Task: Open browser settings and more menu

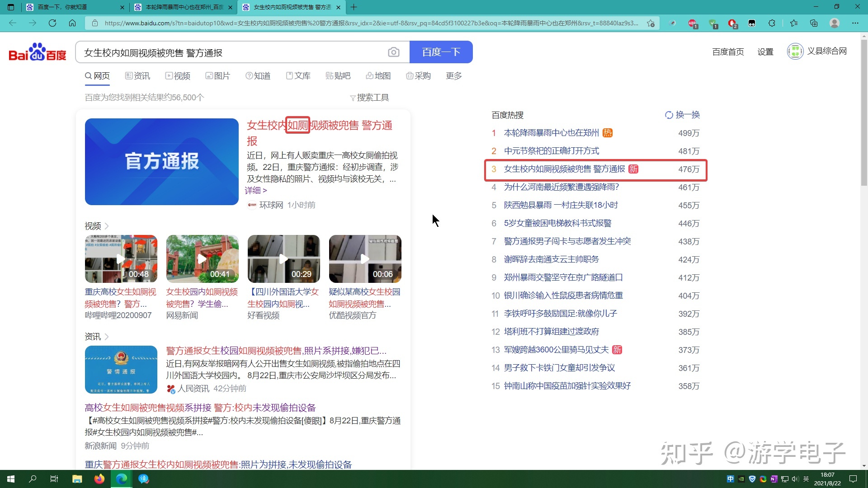Action: click(x=855, y=23)
